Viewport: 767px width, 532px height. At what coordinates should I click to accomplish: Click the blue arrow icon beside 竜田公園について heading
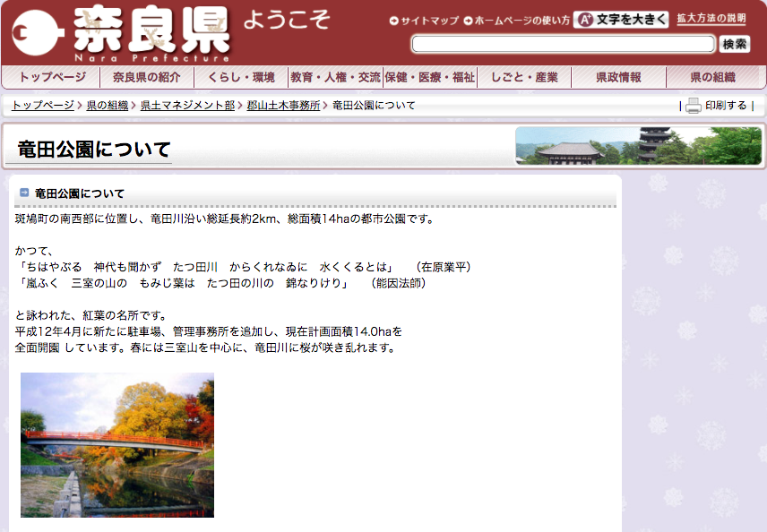coord(24,193)
